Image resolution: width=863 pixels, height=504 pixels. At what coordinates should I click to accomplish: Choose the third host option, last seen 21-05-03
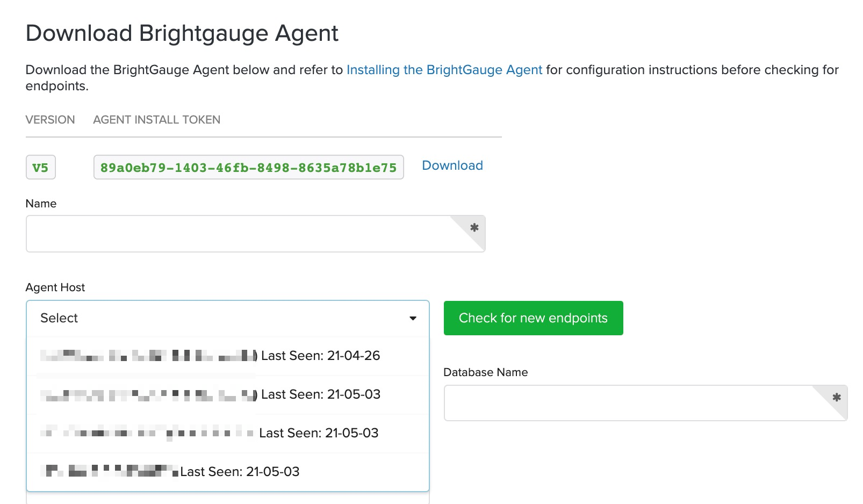[x=228, y=433]
